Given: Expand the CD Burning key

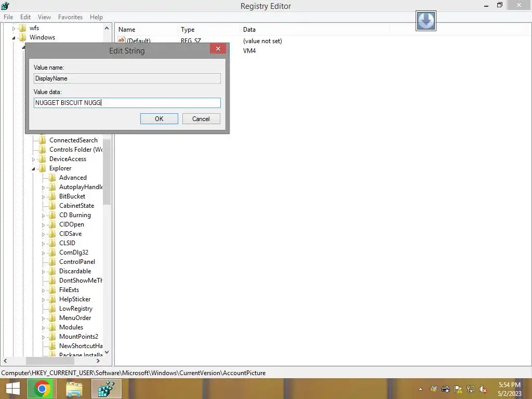Looking at the screenshot, I should tap(43, 216).
